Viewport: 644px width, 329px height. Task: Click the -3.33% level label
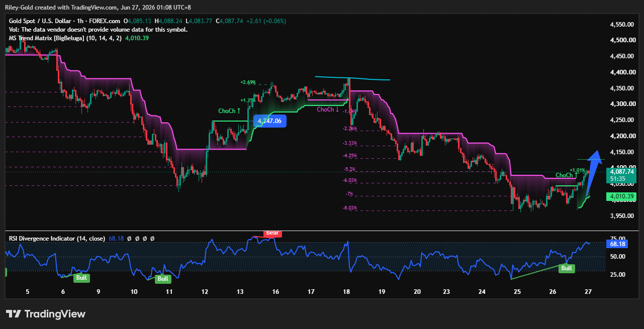point(350,143)
